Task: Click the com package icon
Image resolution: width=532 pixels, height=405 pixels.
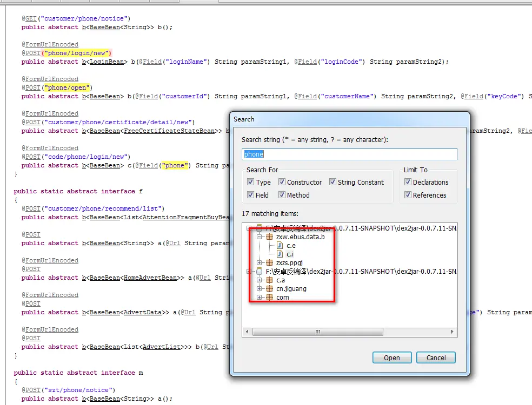Action: click(269, 297)
